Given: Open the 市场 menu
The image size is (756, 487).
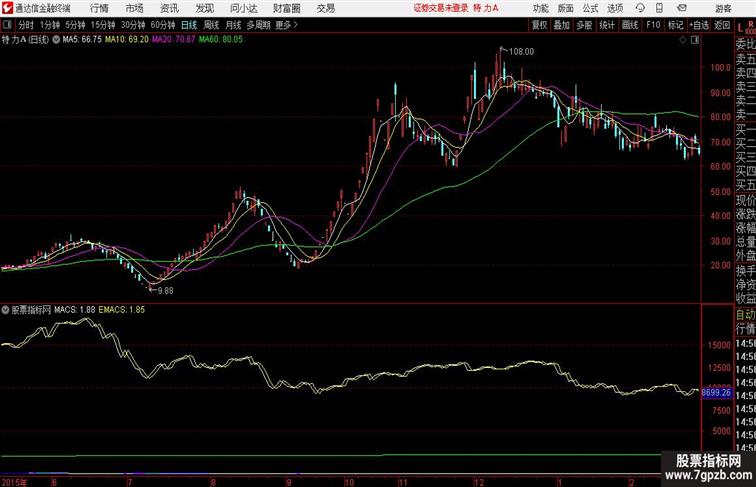Looking at the screenshot, I should click(x=134, y=8).
